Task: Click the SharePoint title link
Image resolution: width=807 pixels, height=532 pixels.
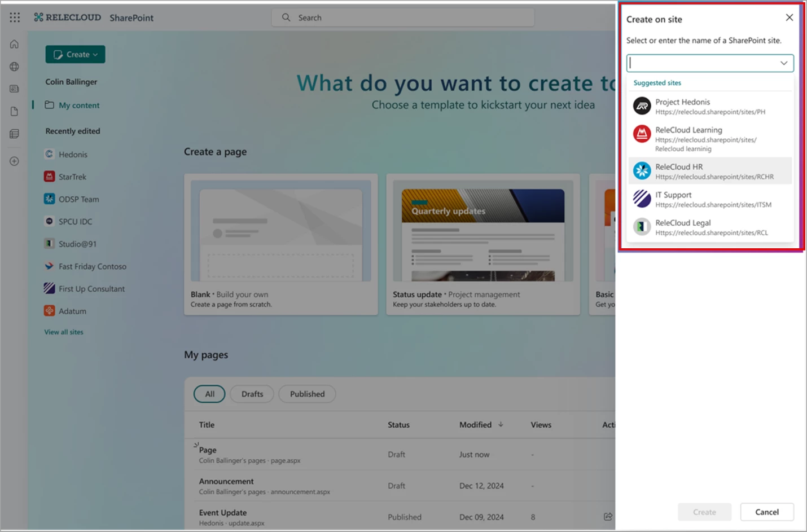Action: point(131,17)
